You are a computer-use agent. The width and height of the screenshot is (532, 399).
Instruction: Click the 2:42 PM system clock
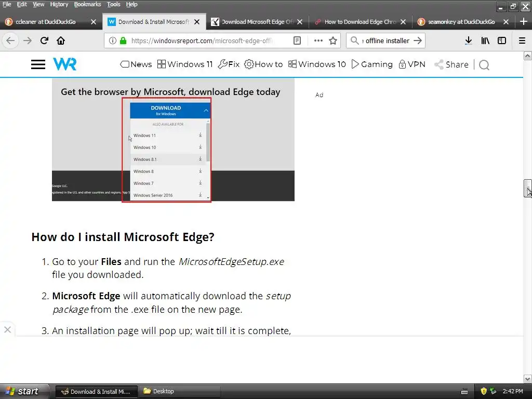click(513, 391)
